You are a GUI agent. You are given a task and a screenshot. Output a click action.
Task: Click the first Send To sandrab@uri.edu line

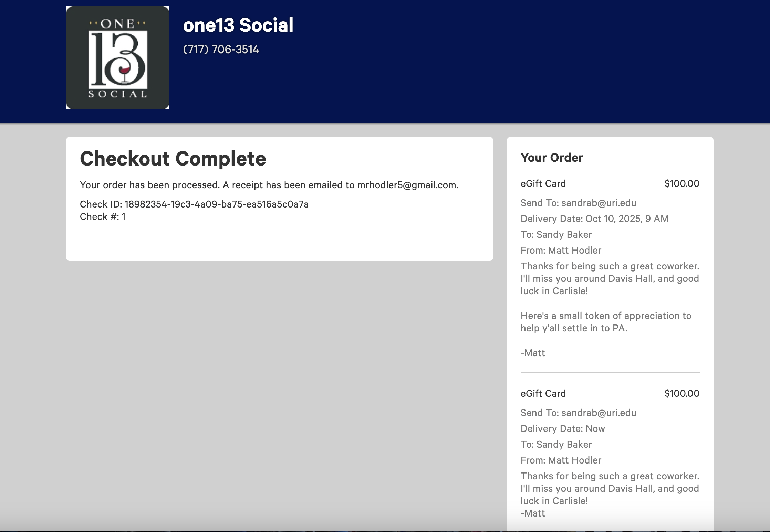[x=578, y=203]
